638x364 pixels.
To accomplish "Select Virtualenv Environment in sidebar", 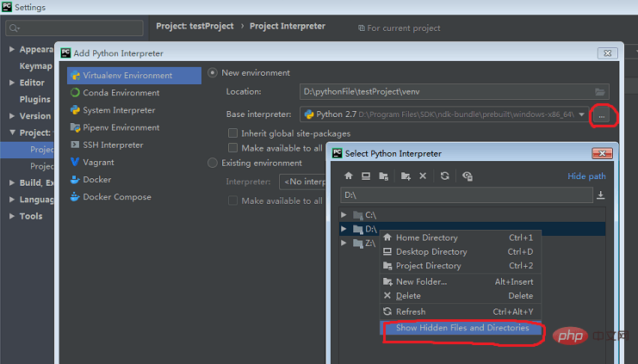I will coord(134,76).
